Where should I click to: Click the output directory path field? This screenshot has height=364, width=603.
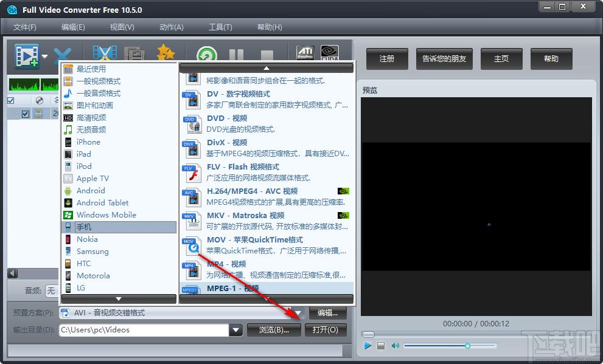tap(144, 330)
